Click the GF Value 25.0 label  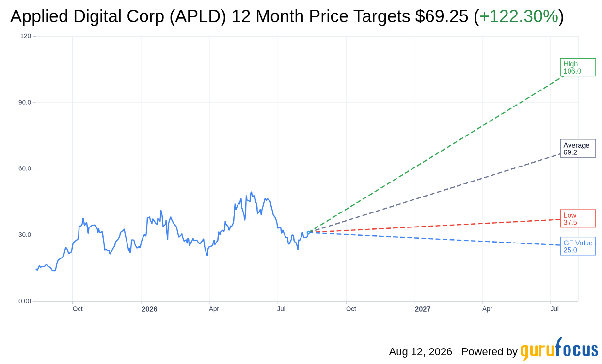click(x=578, y=246)
